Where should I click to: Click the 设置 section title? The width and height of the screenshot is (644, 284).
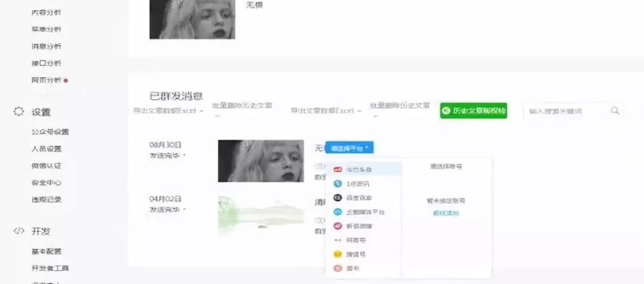[x=41, y=112]
